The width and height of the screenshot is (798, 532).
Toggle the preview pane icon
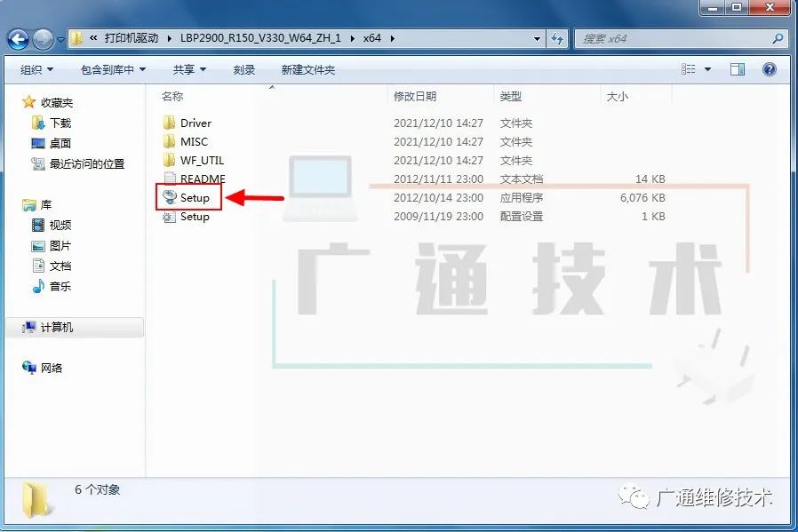point(738,69)
